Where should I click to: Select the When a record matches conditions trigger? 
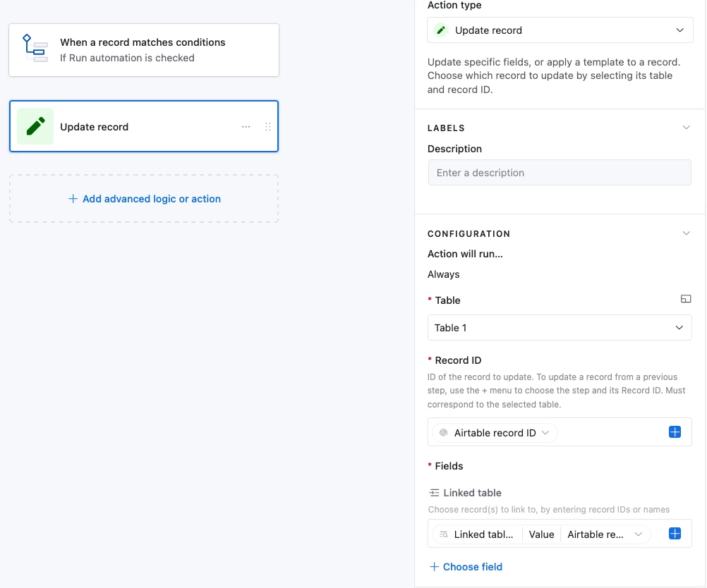[144, 50]
